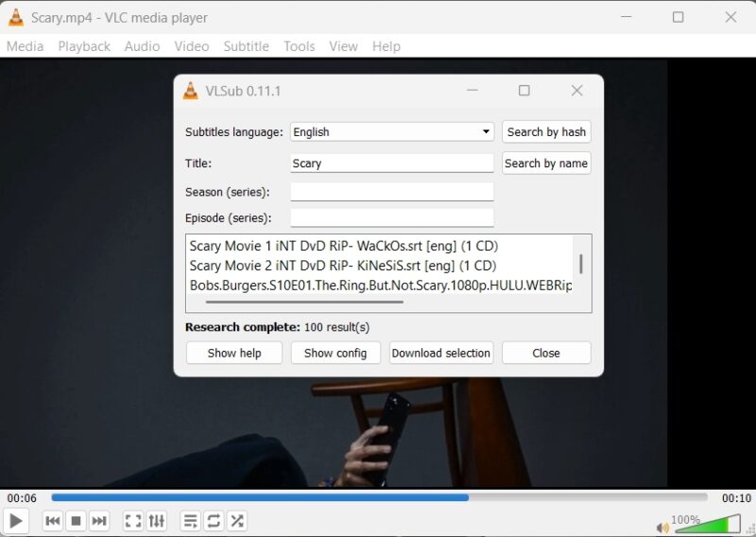Select Scary Movie 1 WaCkOs subtitle

tap(343, 246)
